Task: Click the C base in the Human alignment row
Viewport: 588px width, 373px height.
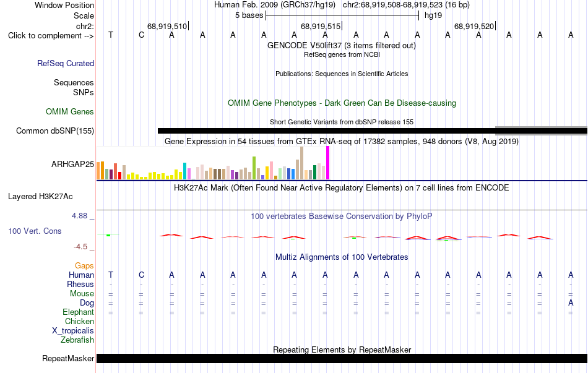Action: click(141, 275)
